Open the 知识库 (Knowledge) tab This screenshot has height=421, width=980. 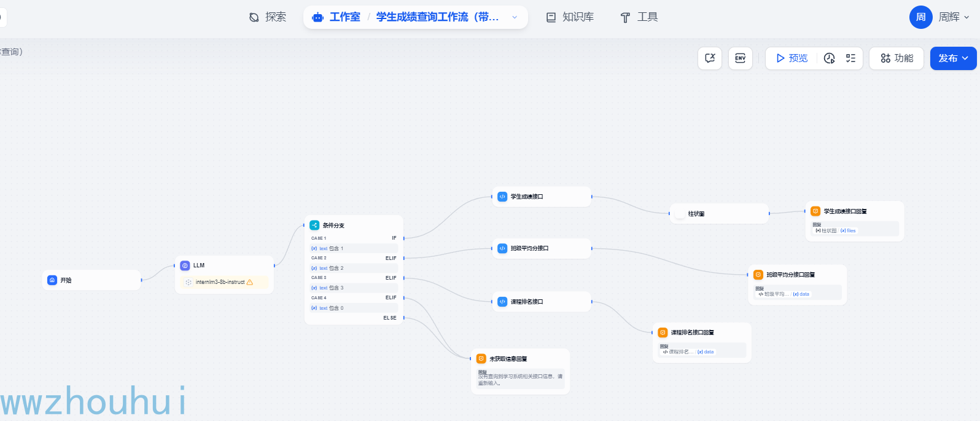(570, 17)
